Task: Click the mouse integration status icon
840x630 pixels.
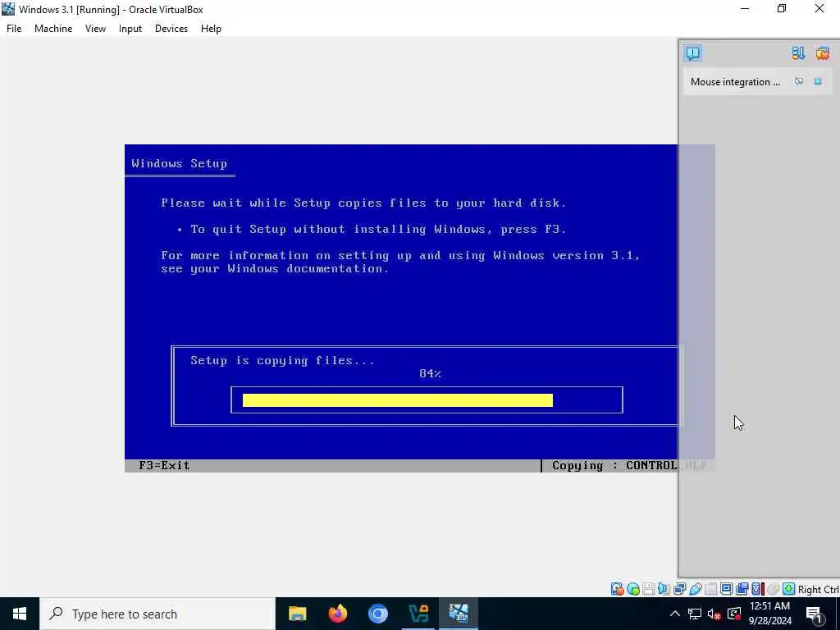Action: (x=773, y=589)
